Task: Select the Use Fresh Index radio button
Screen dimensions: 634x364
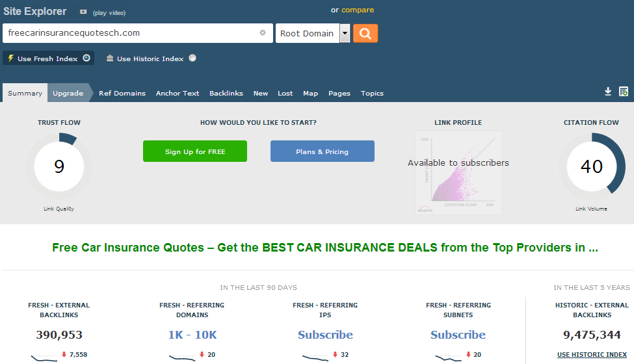Action: (x=86, y=58)
